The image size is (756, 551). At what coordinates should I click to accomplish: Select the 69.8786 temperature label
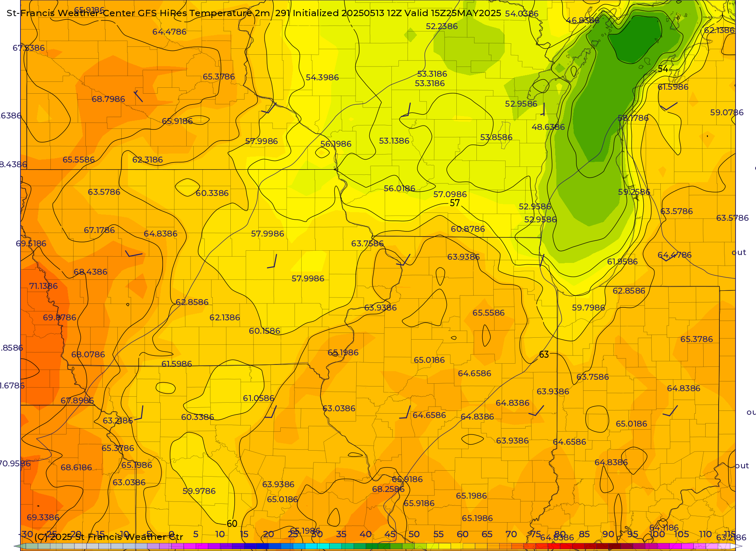59,318
